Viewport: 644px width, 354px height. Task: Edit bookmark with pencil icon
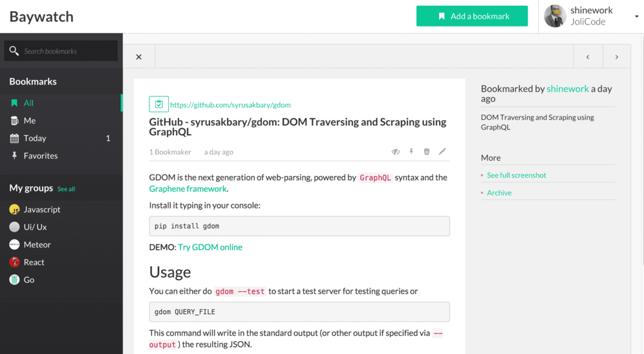[x=442, y=151]
